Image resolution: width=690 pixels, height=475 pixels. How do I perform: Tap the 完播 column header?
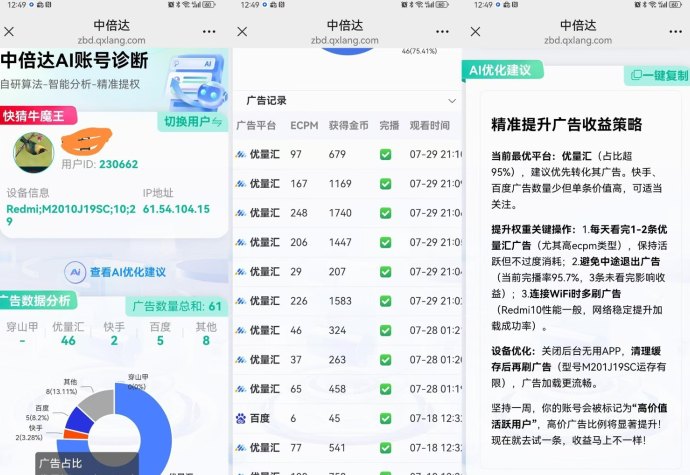click(389, 125)
